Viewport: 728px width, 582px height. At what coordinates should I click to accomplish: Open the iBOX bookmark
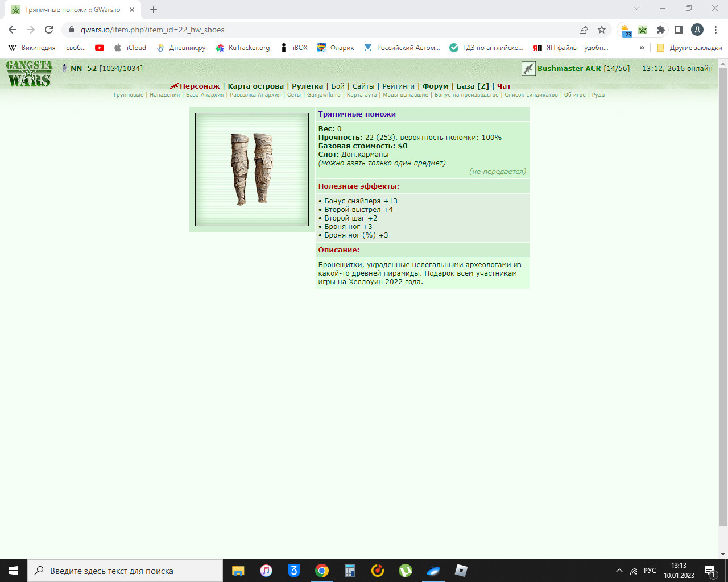pos(294,48)
